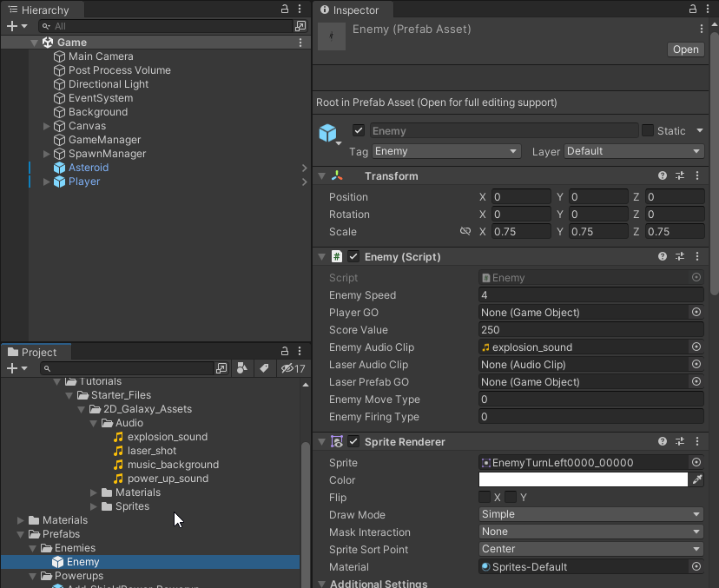Select GameManager in Hierarchy
This screenshot has height=588, width=719.
[104, 140]
